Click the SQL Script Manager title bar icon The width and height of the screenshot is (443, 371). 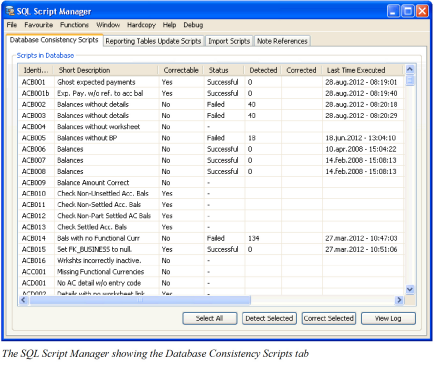click(x=10, y=11)
